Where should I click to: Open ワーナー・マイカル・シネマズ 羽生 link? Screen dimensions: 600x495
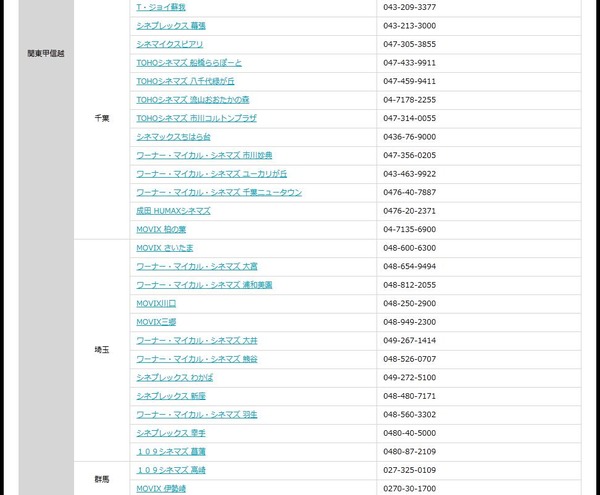[197, 415]
